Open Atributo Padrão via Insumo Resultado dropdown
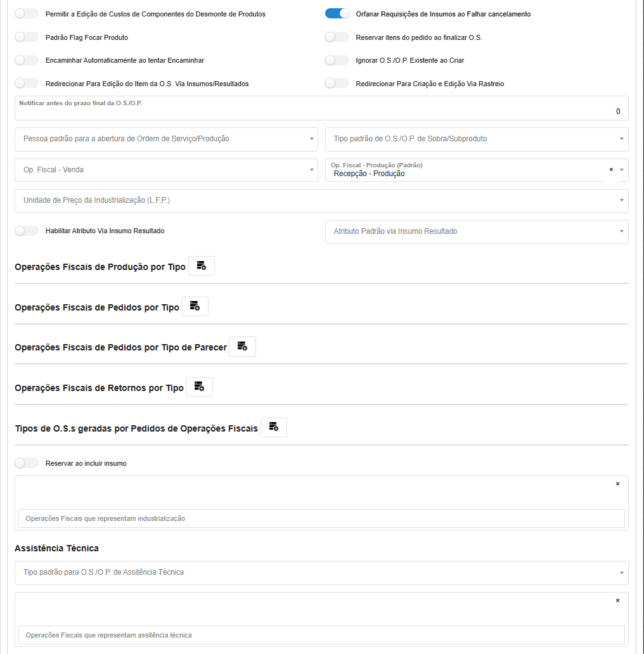 point(477,231)
